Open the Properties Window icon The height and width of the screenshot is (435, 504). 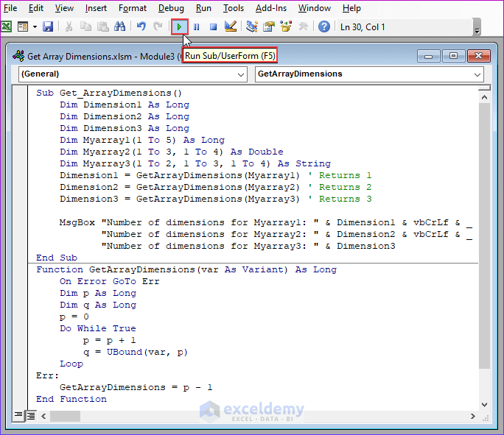point(269,26)
